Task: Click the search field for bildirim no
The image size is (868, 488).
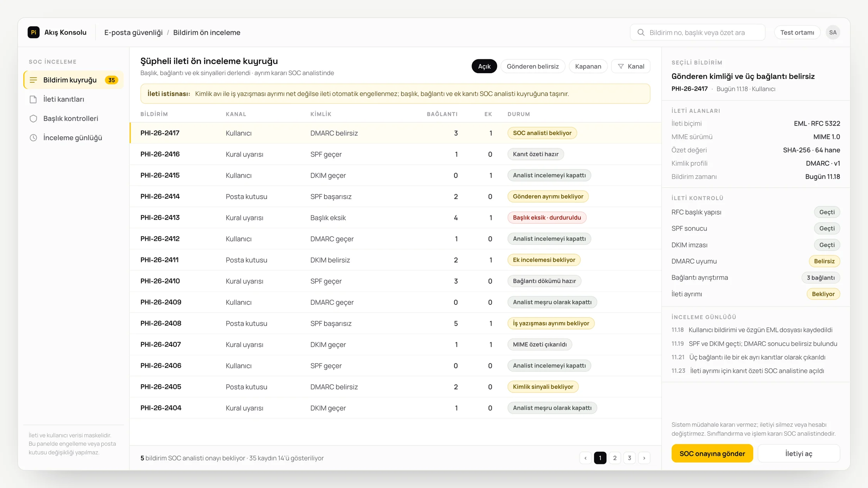Action: [697, 33]
